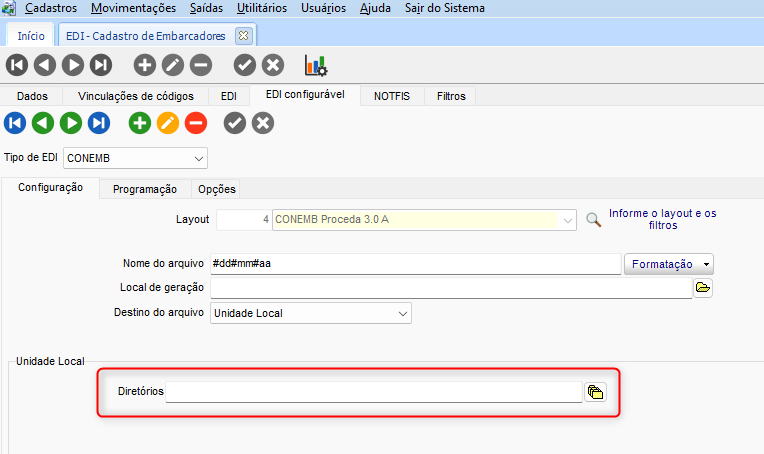Confirm with the top toolbar checkmark button
Screen dimensions: 764x454
click(244, 65)
